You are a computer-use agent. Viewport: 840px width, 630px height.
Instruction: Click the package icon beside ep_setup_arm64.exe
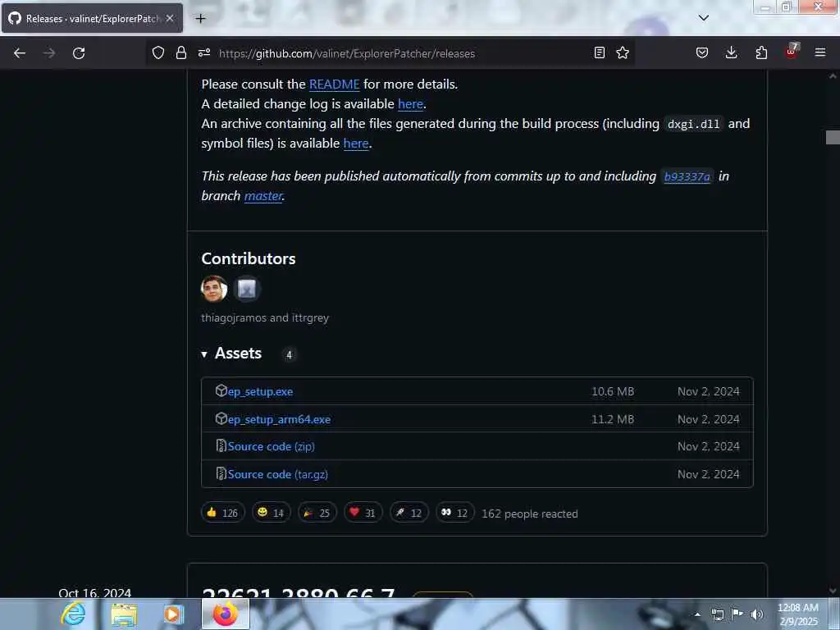point(221,418)
